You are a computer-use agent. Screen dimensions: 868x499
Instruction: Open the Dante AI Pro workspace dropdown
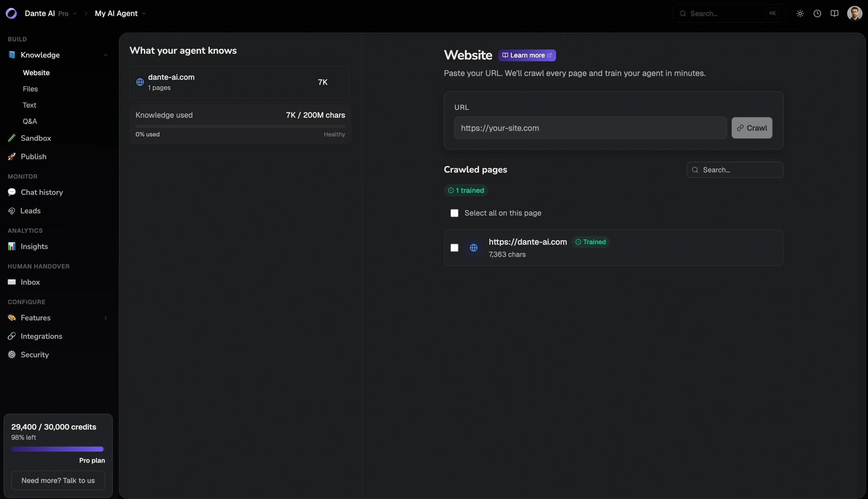pos(51,13)
